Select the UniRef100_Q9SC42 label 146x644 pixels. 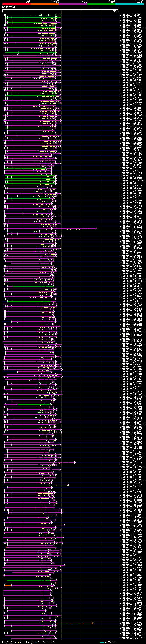[131, 218]
